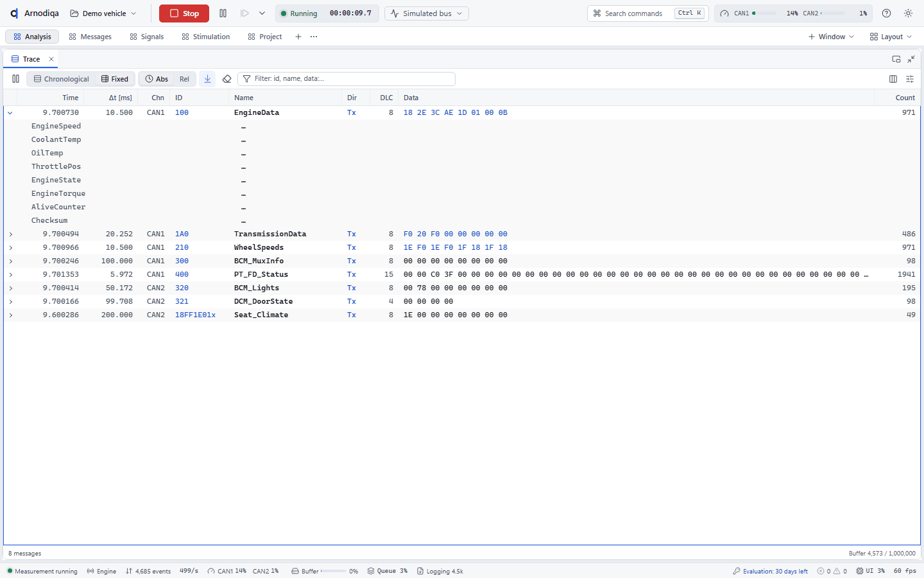Switch to Rel relative time mode
Viewport: 924px width, 578px height.
184,79
